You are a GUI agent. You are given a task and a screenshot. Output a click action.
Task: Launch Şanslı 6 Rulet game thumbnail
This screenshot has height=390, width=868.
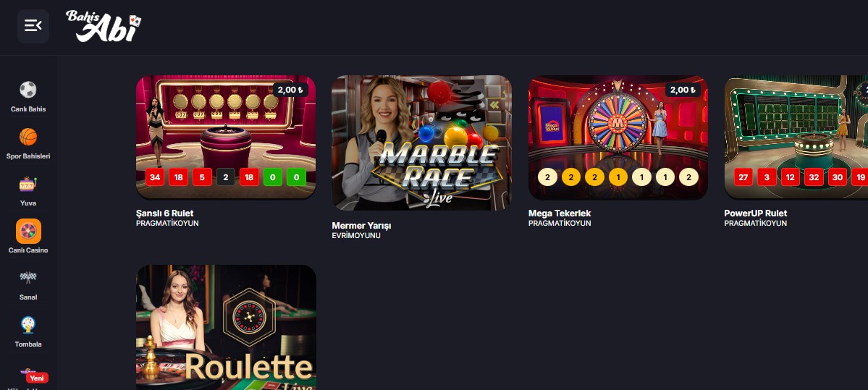[x=226, y=137]
